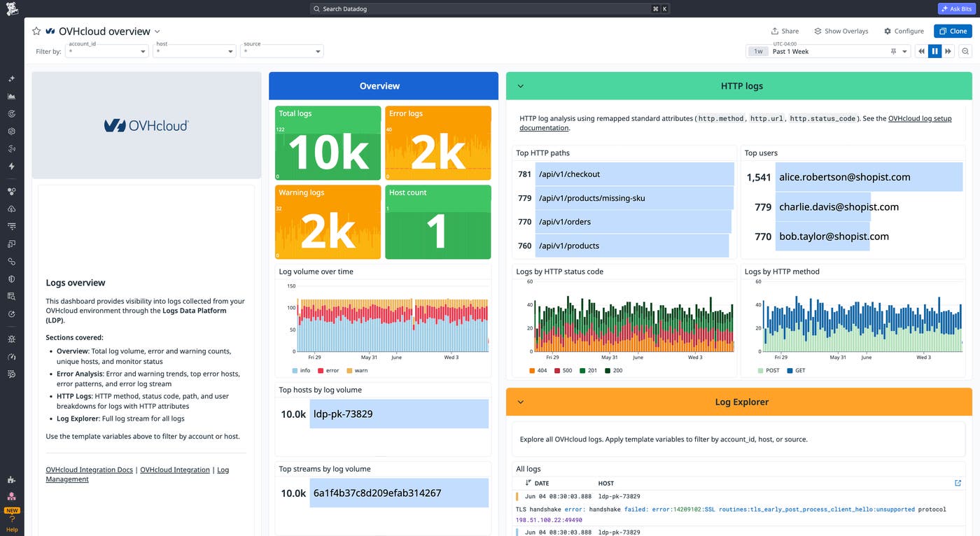Open the sparkle icon in left sidebar

11,79
